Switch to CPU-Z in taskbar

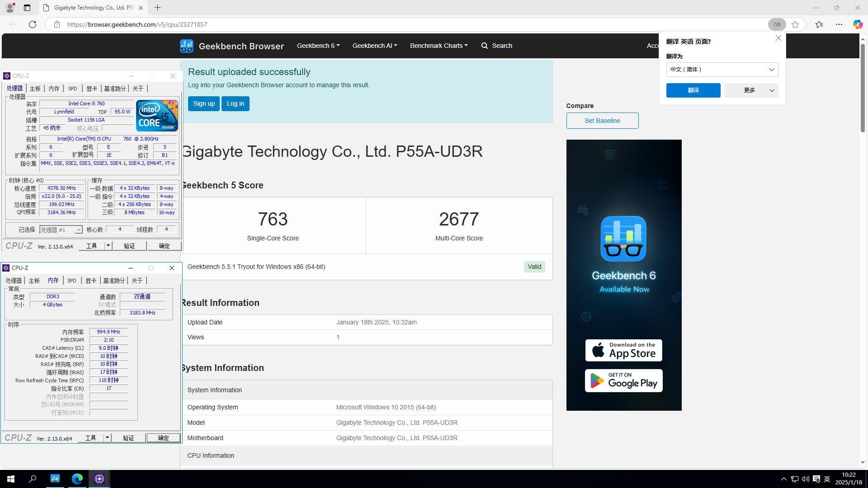[x=99, y=479]
